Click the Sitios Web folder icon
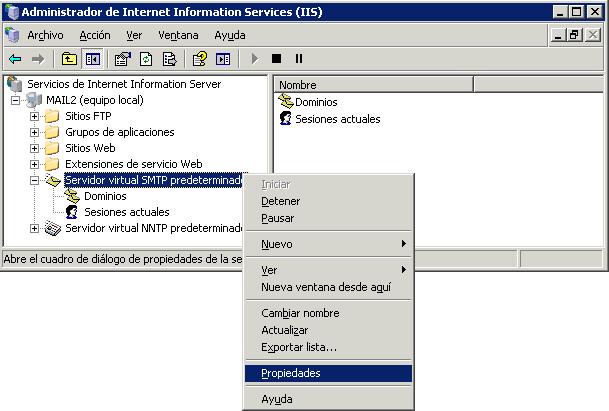The image size is (609, 411). (x=52, y=148)
